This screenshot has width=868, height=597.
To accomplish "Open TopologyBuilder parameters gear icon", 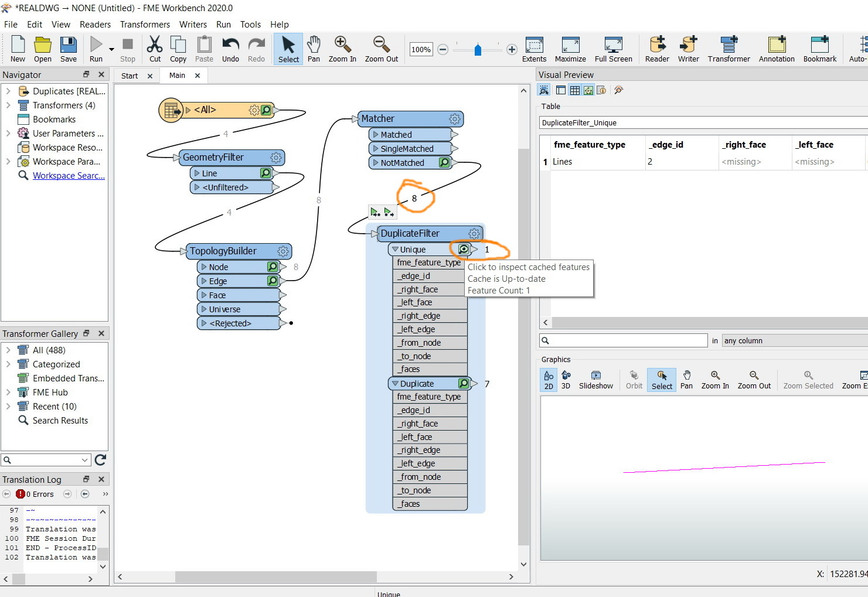I will pos(282,251).
